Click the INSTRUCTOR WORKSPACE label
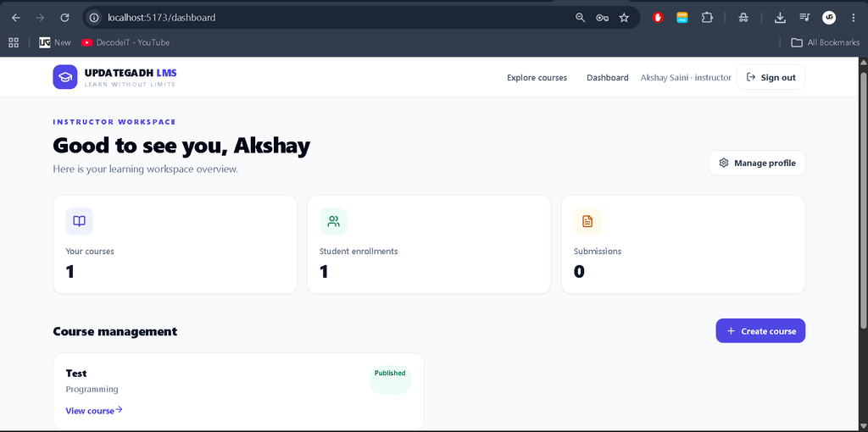Screen dimensions: 868x432 [x=114, y=122]
